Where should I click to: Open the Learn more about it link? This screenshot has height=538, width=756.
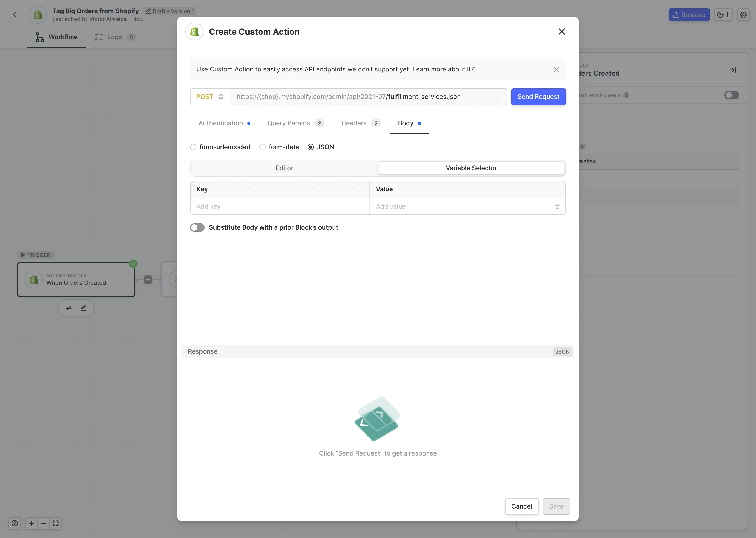[444, 69]
